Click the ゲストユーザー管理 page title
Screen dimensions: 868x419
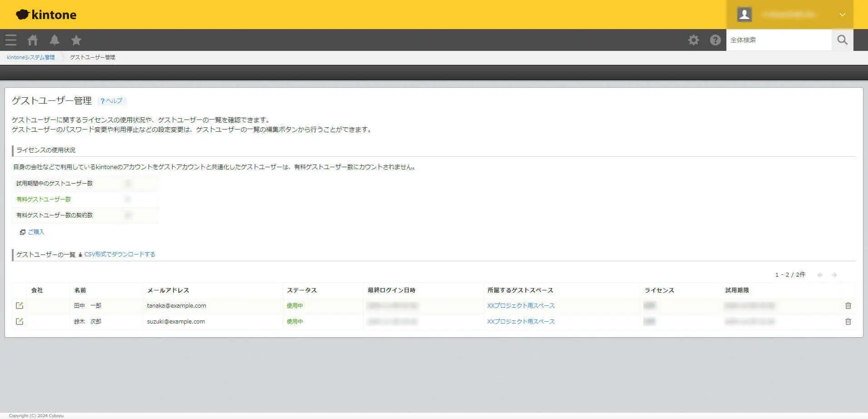click(52, 100)
